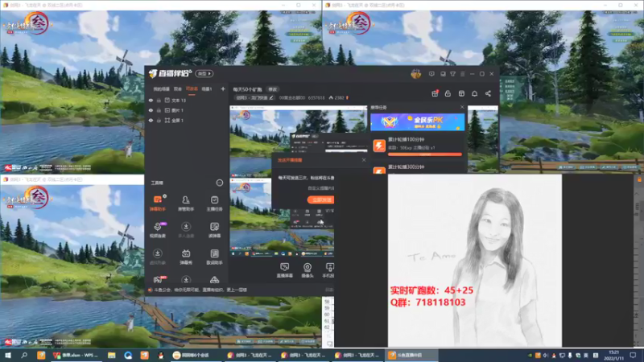
Task: Open the 房管助手 tool
Action: pyautogui.click(x=186, y=204)
